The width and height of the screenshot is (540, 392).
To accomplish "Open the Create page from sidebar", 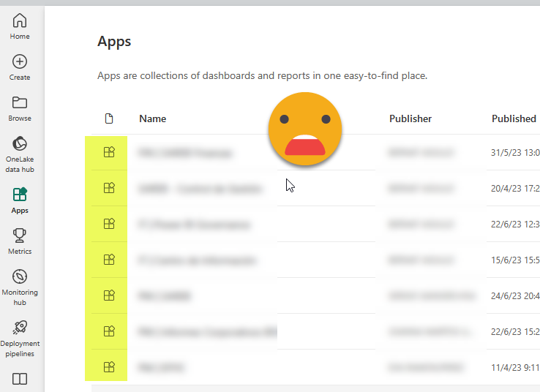I will 20,67.
